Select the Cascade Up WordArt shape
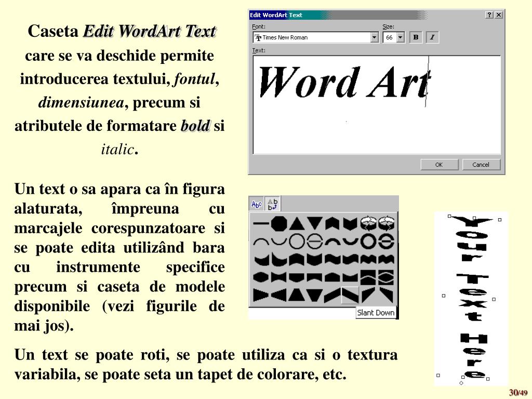Screen dimensions: 532x399 (368, 295)
